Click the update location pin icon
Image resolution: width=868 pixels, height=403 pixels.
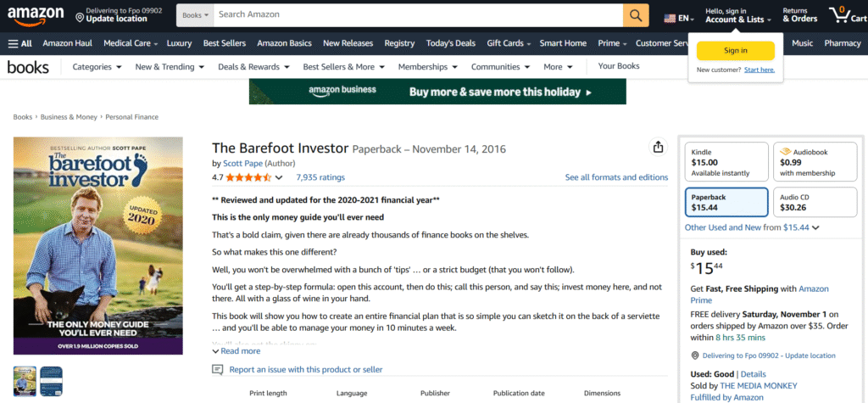coord(80,16)
